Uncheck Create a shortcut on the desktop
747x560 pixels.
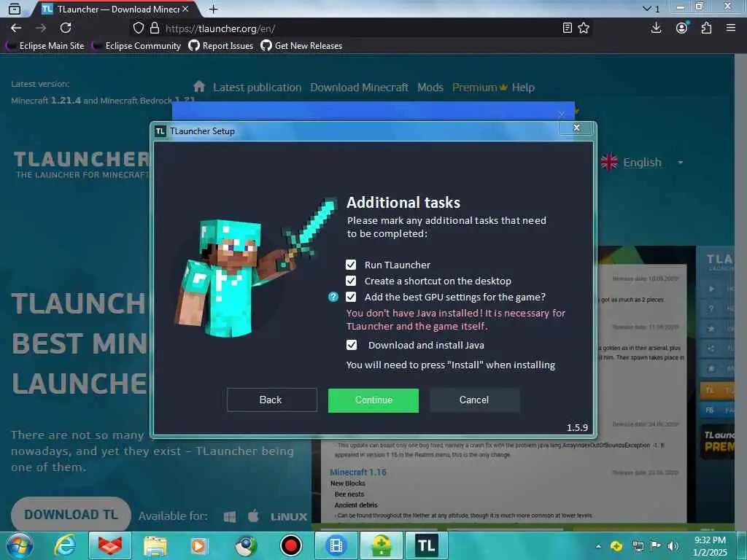(351, 281)
